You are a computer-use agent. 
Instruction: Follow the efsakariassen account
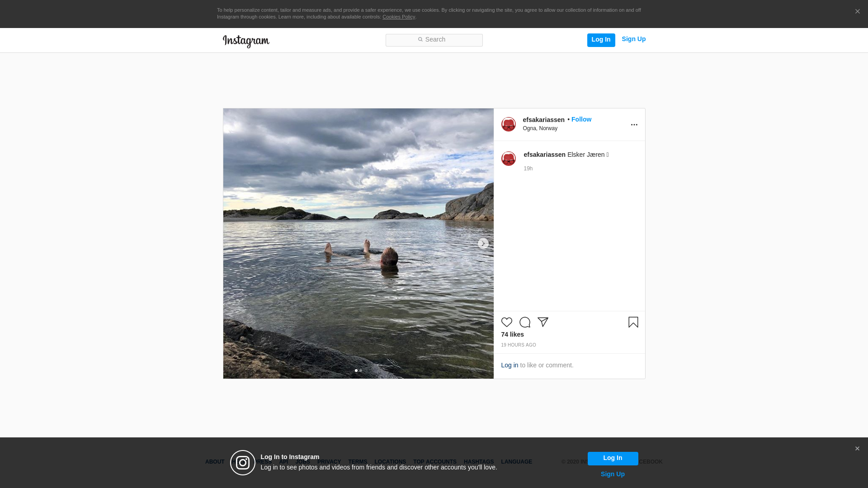(581, 119)
